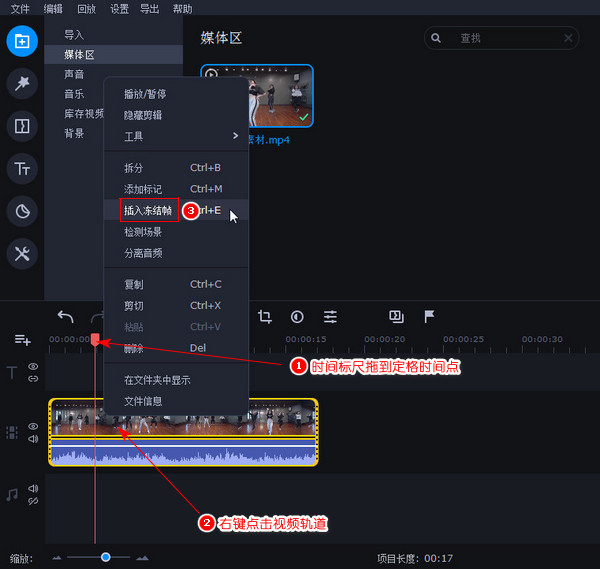Select 背景 in the side list
The width and height of the screenshot is (600, 569).
coord(74,134)
